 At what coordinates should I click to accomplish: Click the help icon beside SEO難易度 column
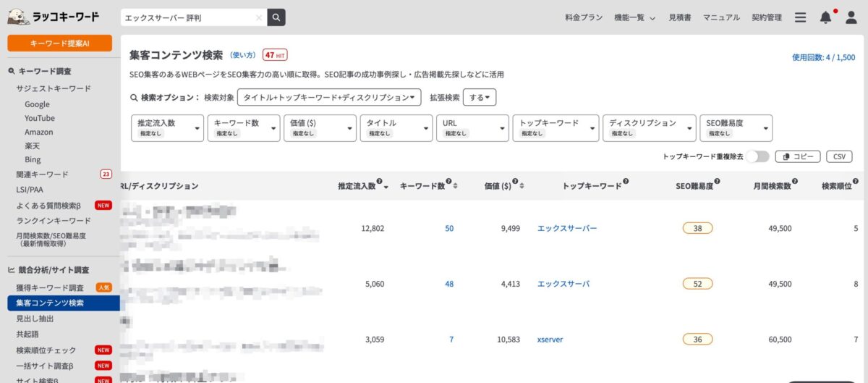pos(718,182)
